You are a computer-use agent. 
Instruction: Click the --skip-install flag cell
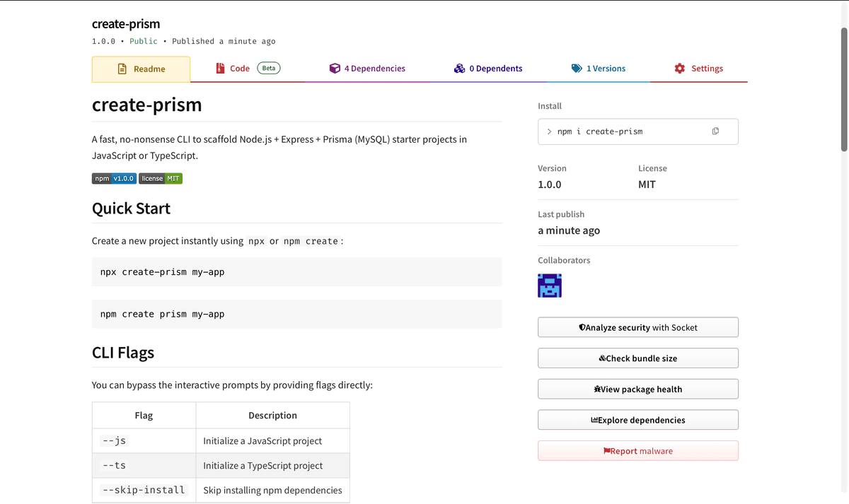click(144, 490)
